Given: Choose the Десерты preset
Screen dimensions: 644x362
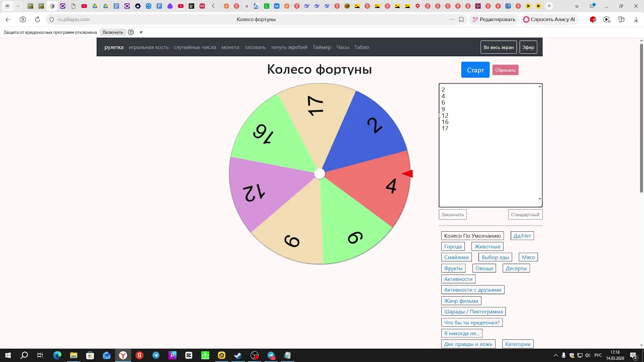Looking at the screenshot, I should 516,268.
